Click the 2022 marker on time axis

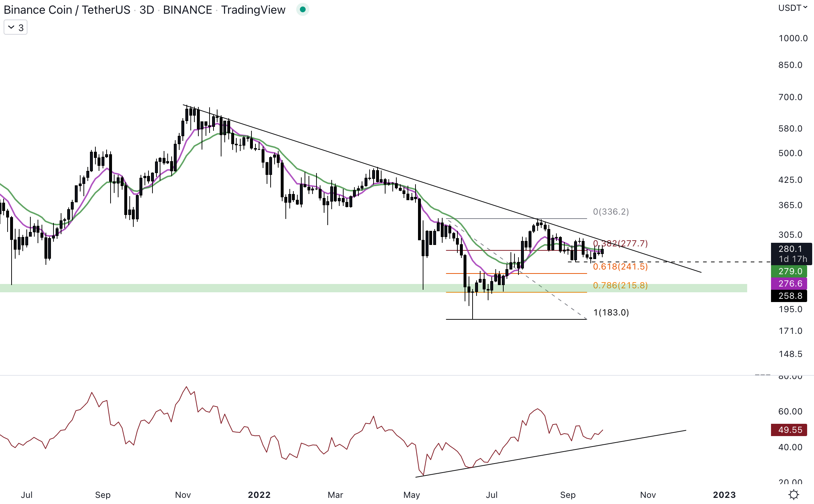pyautogui.click(x=259, y=495)
